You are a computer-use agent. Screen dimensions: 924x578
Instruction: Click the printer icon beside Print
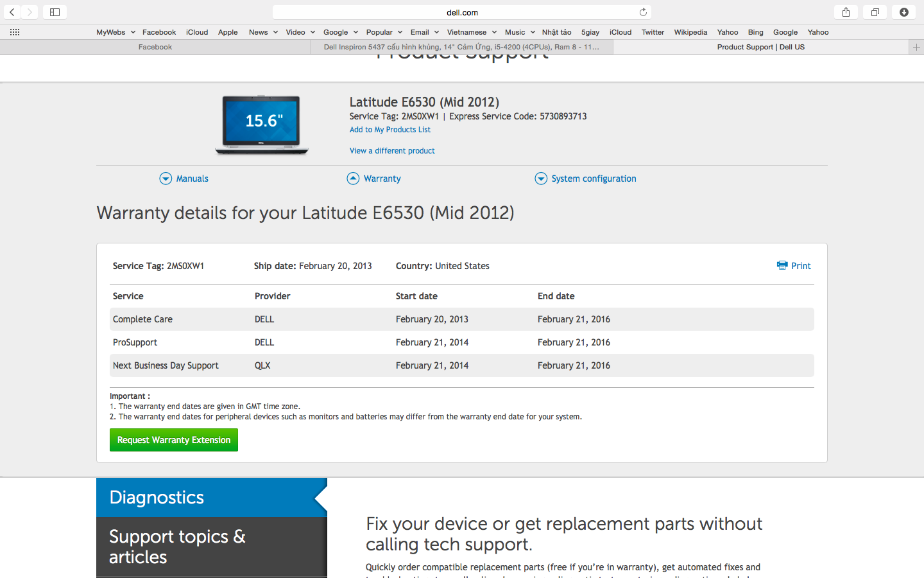click(782, 265)
